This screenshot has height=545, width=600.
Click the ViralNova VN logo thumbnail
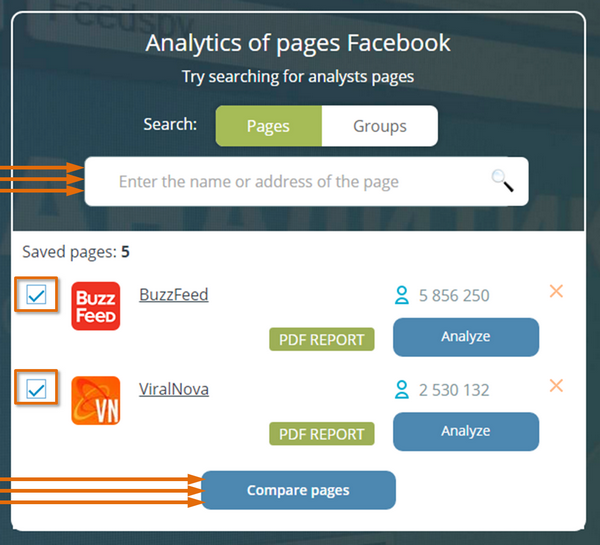pos(96,401)
